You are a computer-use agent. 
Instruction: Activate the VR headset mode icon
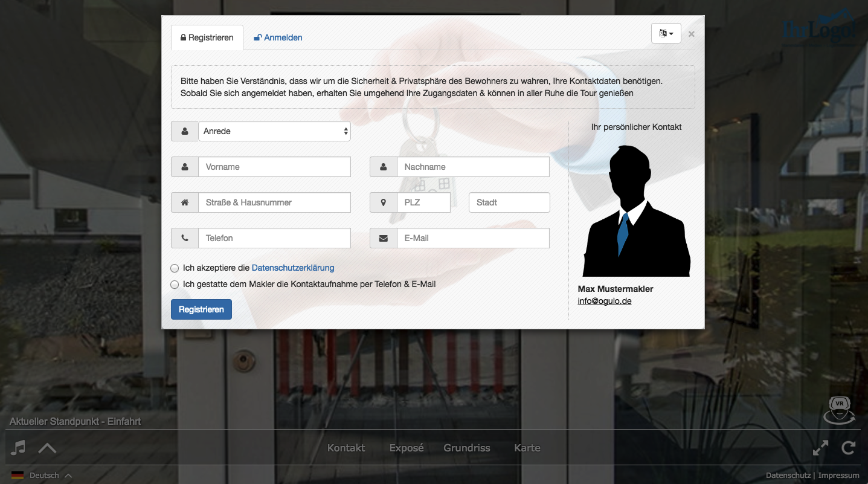pyautogui.click(x=838, y=410)
